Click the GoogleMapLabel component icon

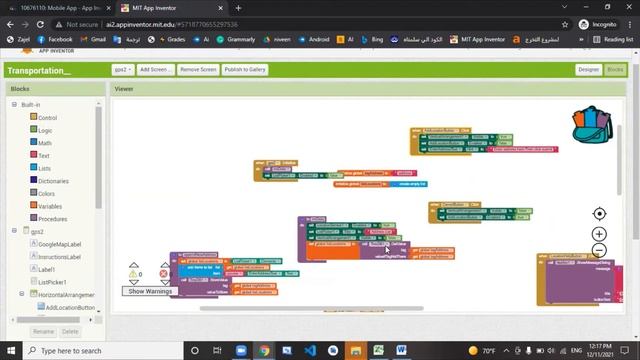(34, 243)
